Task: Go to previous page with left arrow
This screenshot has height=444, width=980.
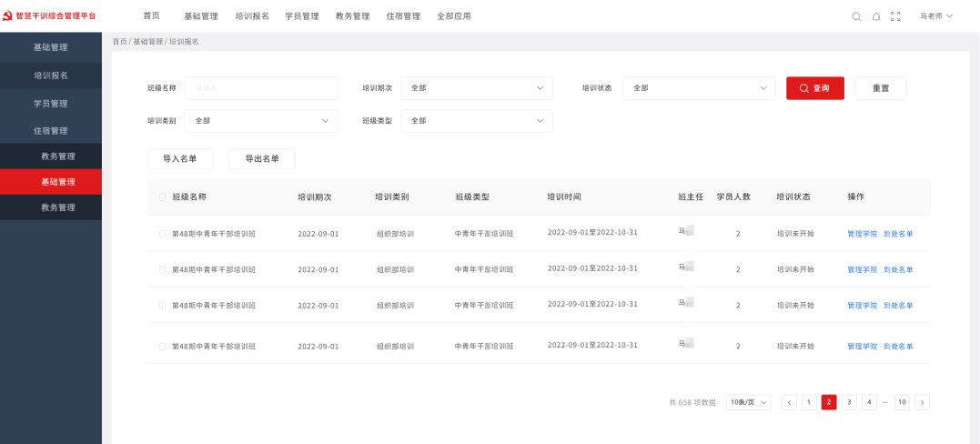Action: pyautogui.click(x=789, y=402)
